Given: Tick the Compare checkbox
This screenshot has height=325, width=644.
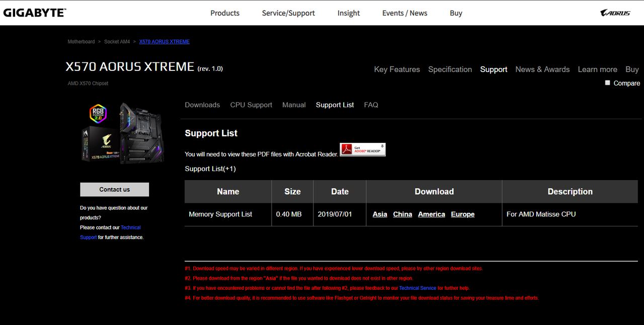Looking at the screenshot, I should point(608,83).
